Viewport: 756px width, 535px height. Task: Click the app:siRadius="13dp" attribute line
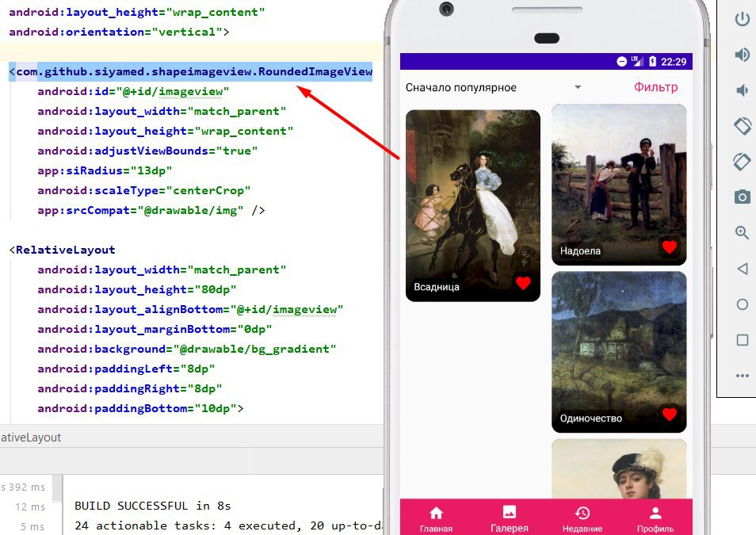click(x=105, y=170)
